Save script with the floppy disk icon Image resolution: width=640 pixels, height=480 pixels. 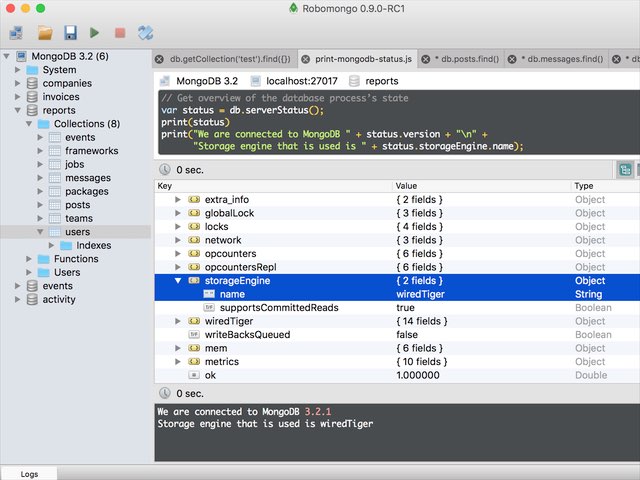click(x=70, y=33)
